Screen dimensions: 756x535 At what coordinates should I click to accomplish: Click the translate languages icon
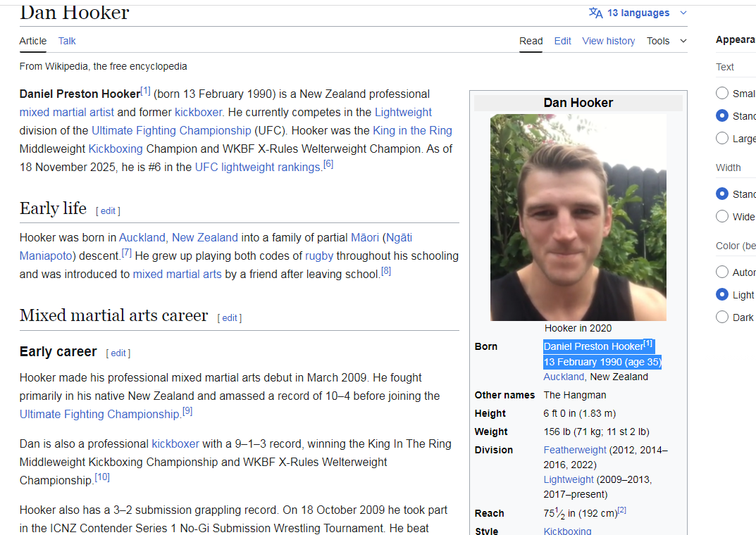point(595,13)
